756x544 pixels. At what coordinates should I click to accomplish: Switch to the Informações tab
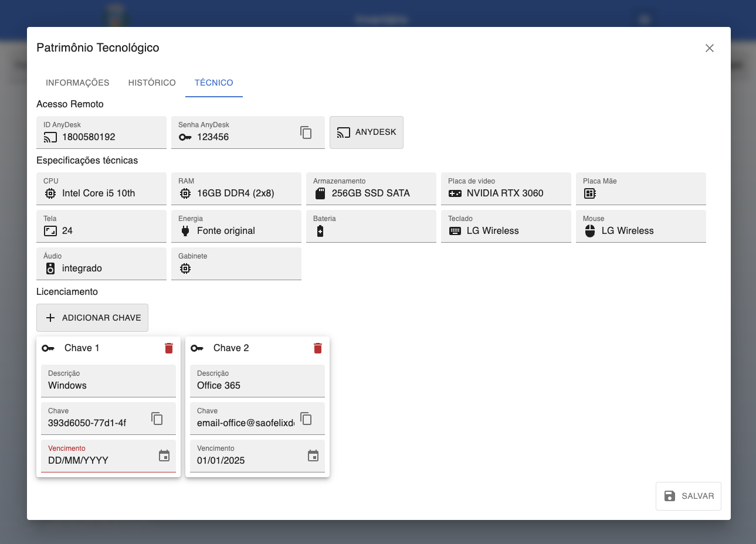click(77, 83)
